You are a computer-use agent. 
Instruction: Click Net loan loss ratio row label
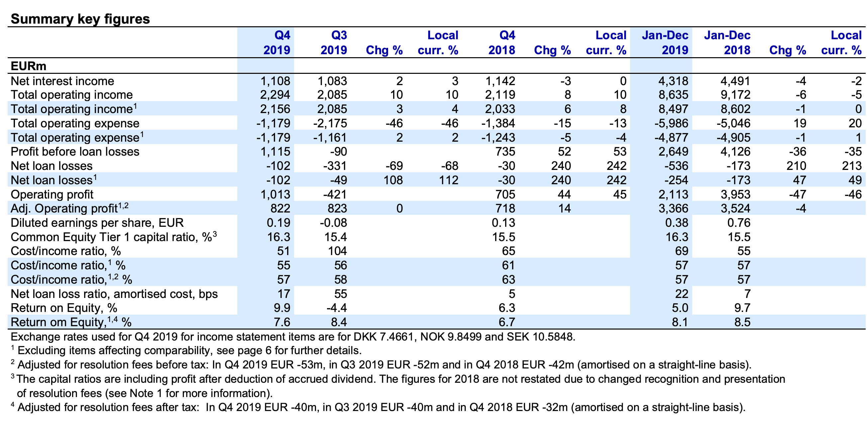click(114, 294)
